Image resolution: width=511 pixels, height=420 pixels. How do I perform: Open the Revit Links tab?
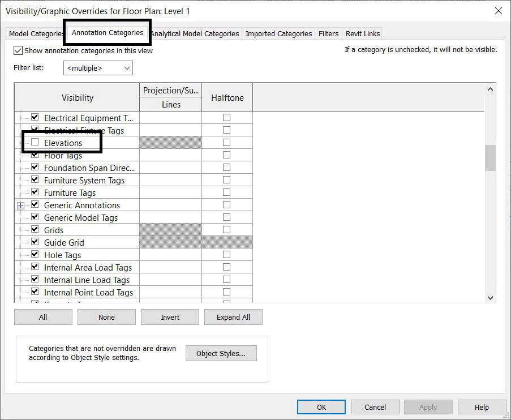tap(363, 33)
